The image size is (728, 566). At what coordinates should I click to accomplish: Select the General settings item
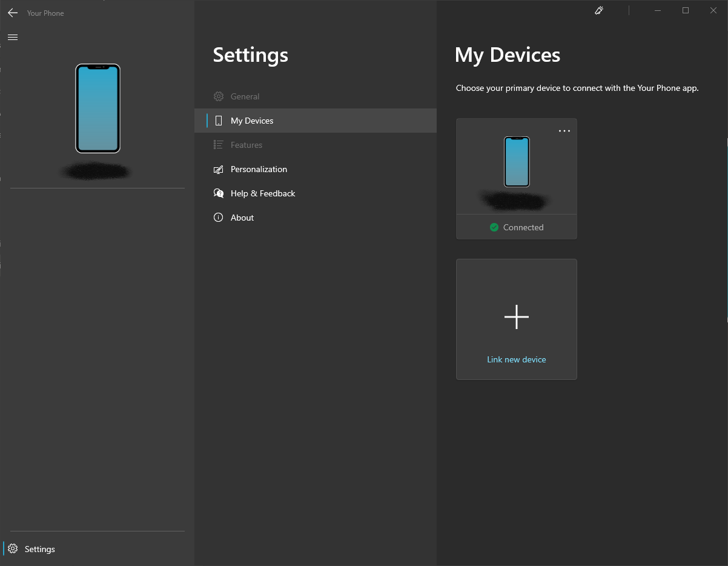[x=316, y=96]
